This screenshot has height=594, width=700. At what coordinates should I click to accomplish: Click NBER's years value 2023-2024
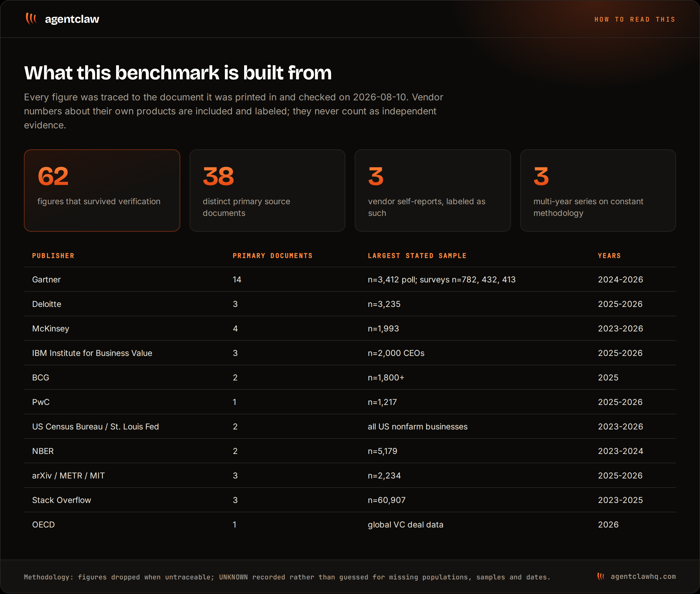tap(621, 451)
